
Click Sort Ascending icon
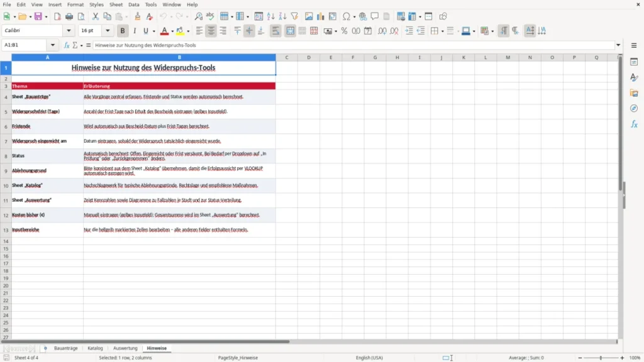(270, 16)
